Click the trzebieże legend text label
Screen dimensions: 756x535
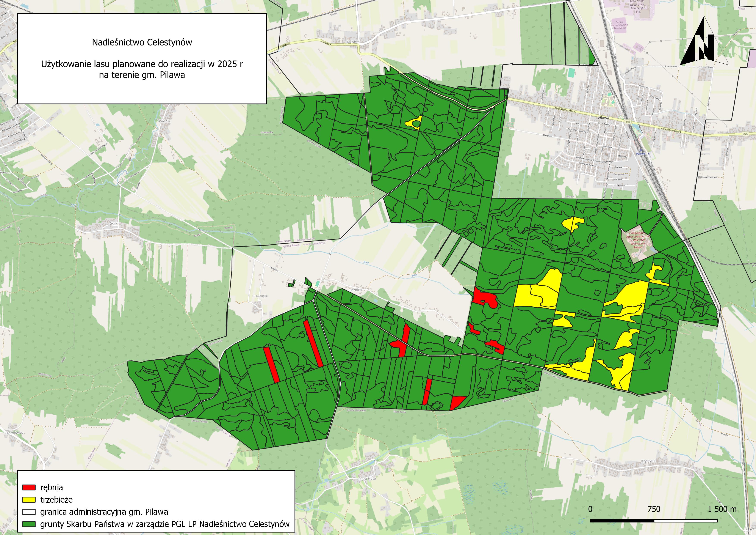tap(56, 500)
